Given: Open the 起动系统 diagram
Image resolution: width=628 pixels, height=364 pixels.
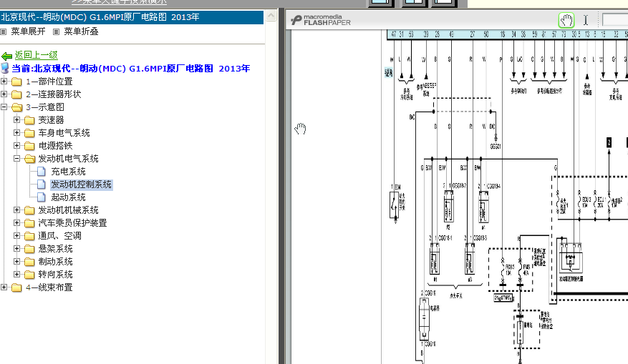Looking at the screenshot, I should click(x=69, y=197).
